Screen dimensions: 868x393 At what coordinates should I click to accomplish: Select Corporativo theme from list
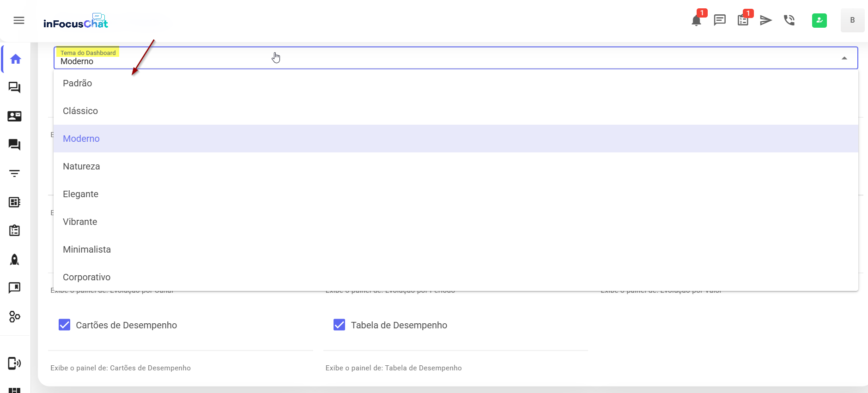point(87,277)
